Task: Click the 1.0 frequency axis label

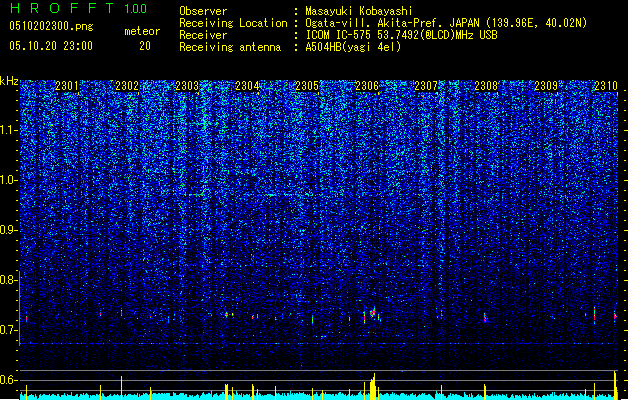Action: point(9,180)
